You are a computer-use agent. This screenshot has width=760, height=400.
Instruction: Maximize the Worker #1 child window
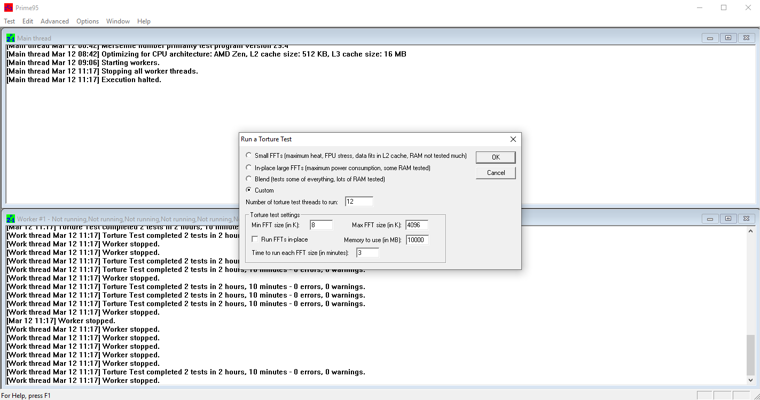click(x=728, y=219)
